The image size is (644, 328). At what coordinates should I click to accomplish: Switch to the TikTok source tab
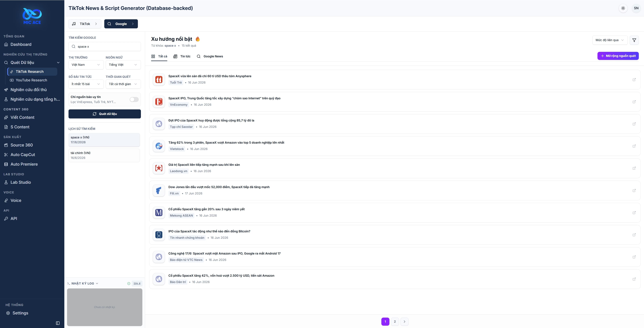click(x=85, y=24)
